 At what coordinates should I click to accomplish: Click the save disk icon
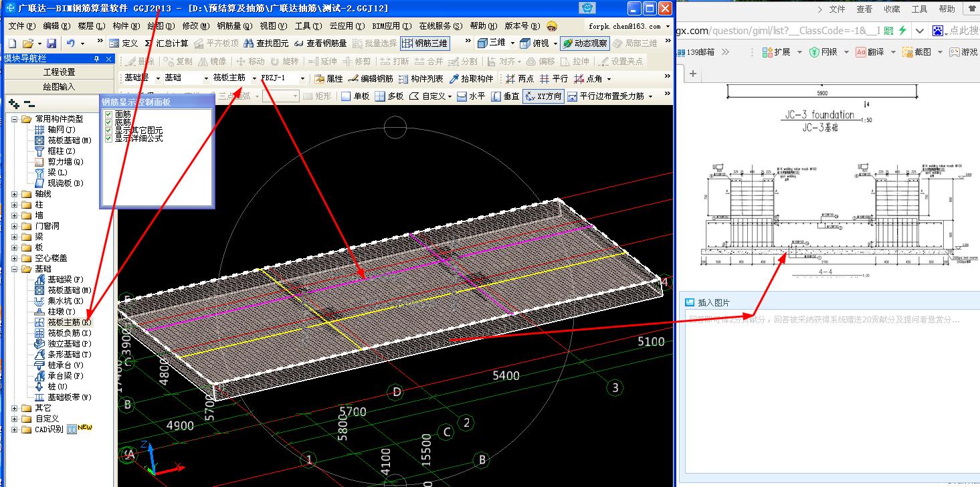point(50,43)
